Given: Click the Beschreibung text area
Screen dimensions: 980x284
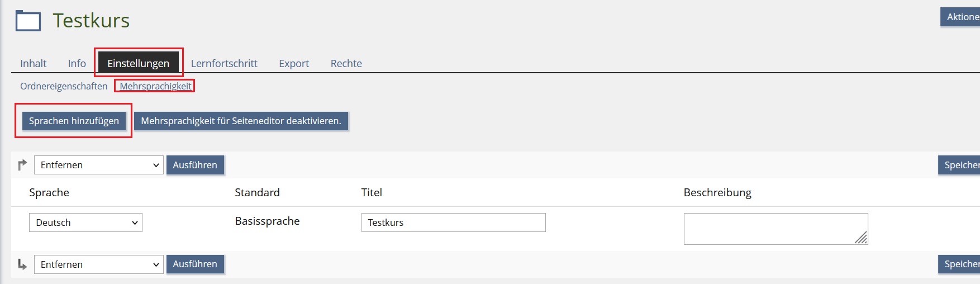Looking at the screenshot, I should 775,229.
